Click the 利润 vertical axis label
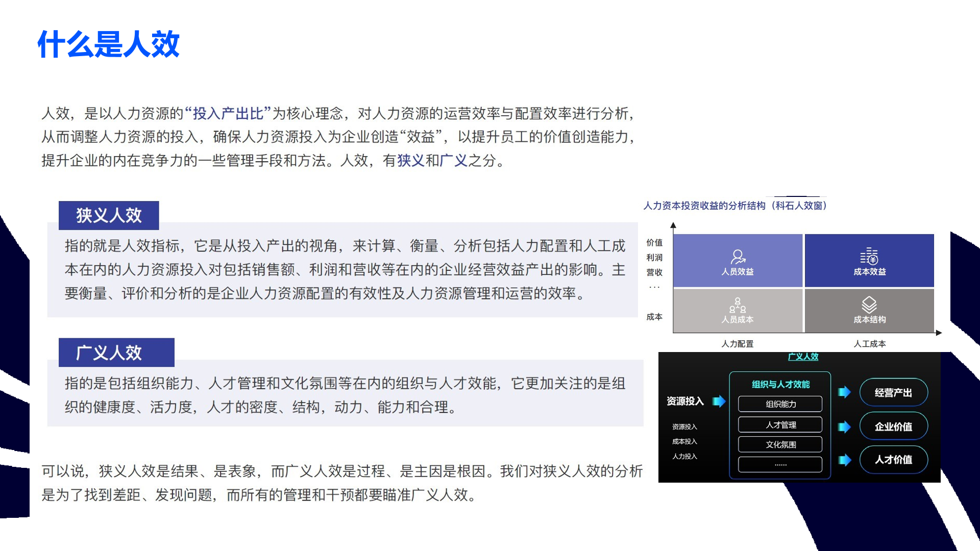The image size is (980, 551). tap(654, 258)
